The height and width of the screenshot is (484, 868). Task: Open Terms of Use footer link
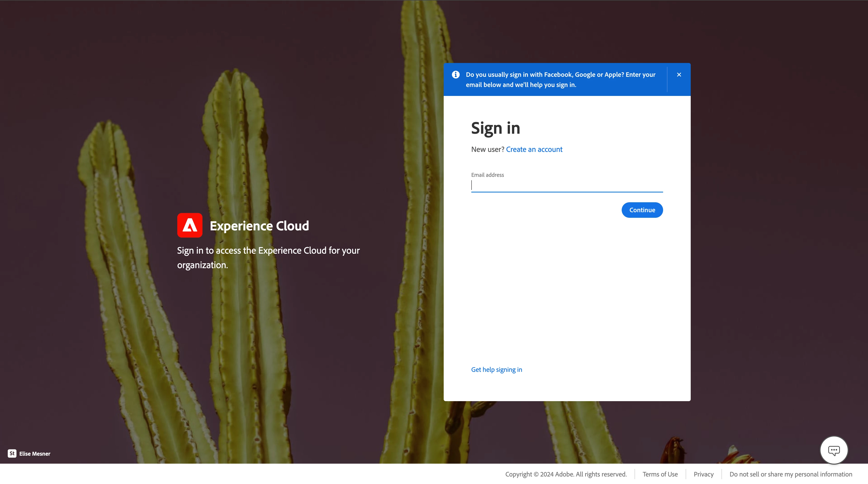[660, 474]
